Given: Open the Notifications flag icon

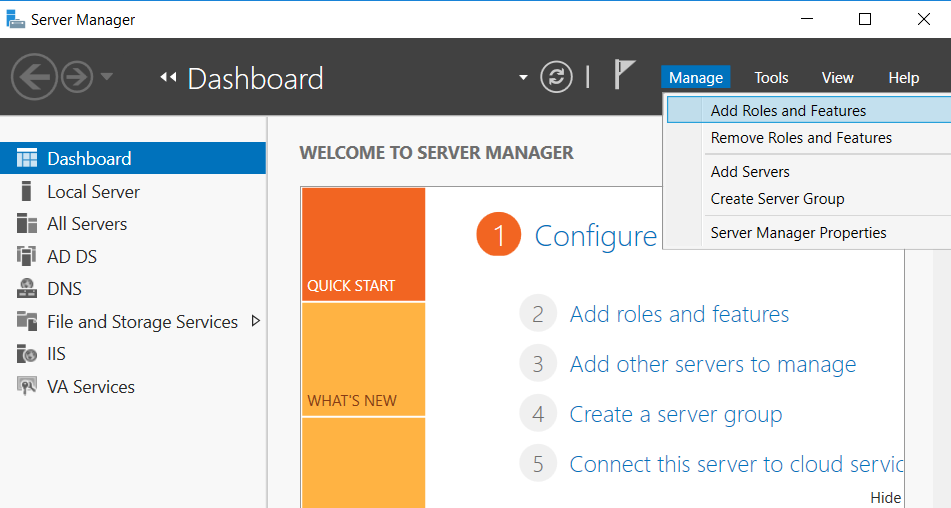Looking at the screenshot, I should (624, 75).
